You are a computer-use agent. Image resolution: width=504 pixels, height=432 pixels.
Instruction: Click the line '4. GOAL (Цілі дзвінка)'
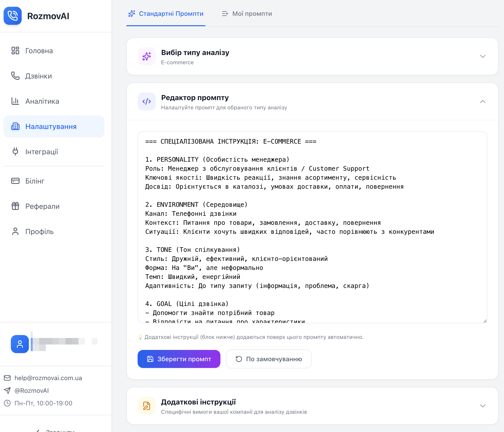click(187, 304)
